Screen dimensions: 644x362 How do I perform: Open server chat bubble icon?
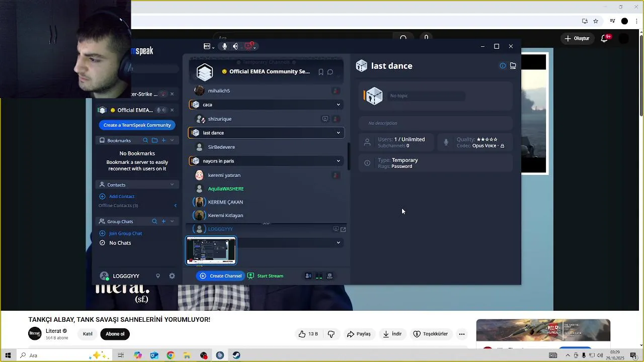330,72
